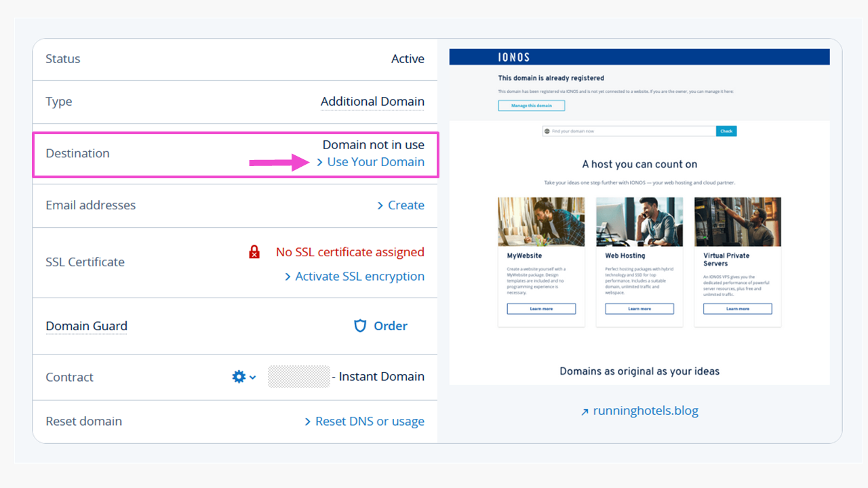The height and width of the screenshot is (488, 868).
Task: Click the IONOS logo in the preview
Action: [x=514, y=58]
